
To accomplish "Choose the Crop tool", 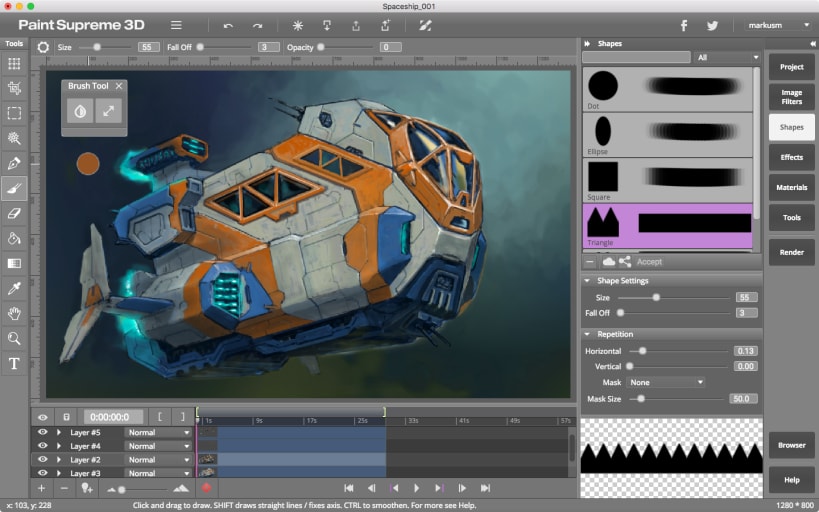I will [14, 88].
